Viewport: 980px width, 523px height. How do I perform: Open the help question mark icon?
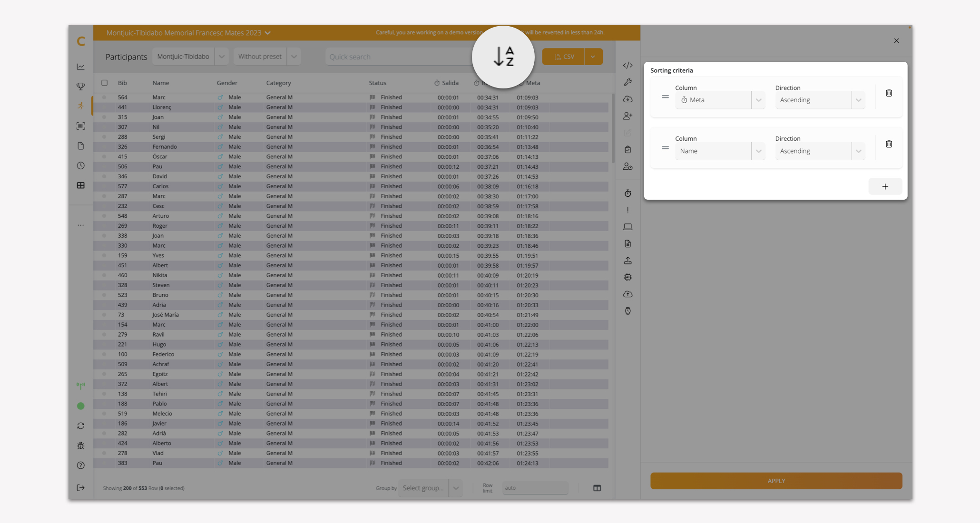coord(81,465)
